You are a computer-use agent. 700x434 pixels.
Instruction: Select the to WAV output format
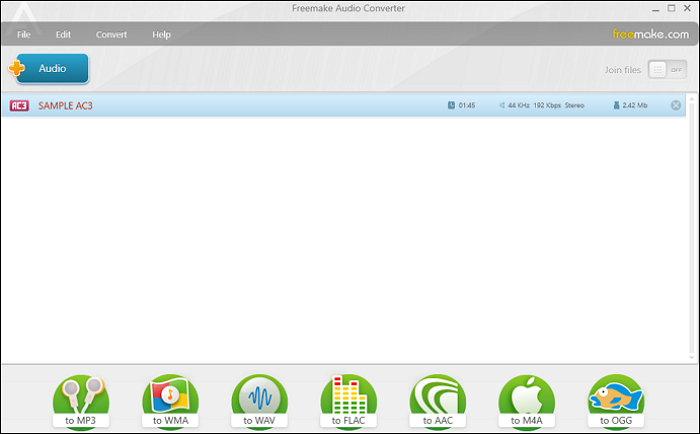(259, 400)
